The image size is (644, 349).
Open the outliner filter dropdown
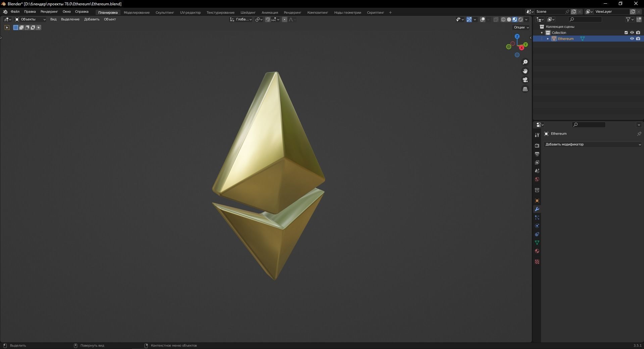(x=629, y=19)
